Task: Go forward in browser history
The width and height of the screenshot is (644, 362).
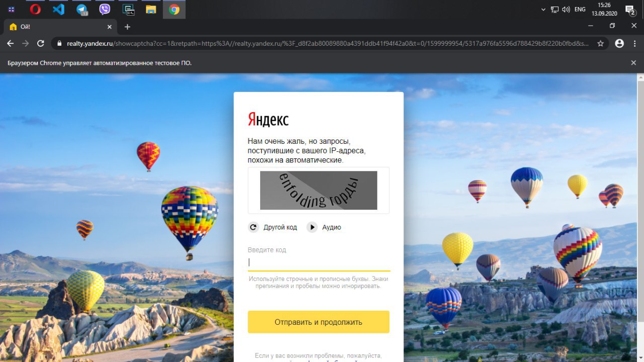Action: point(25,44)
